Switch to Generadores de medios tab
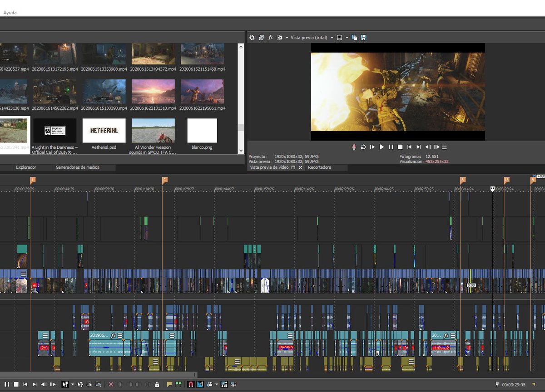The image size is (545, 392). pyautogui.click(x=78, y=167)
